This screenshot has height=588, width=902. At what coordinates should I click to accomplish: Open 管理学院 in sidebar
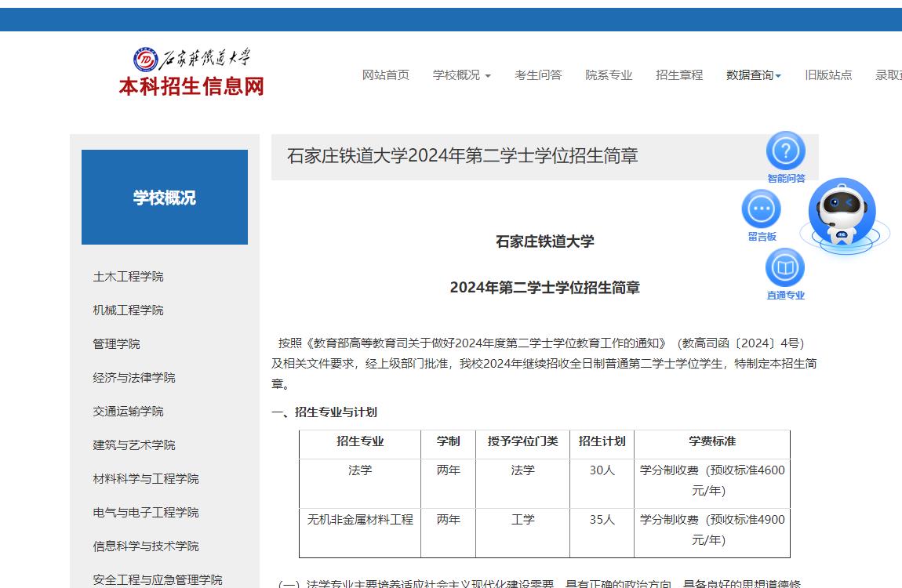pyautogui.click(x=116, y=343)
